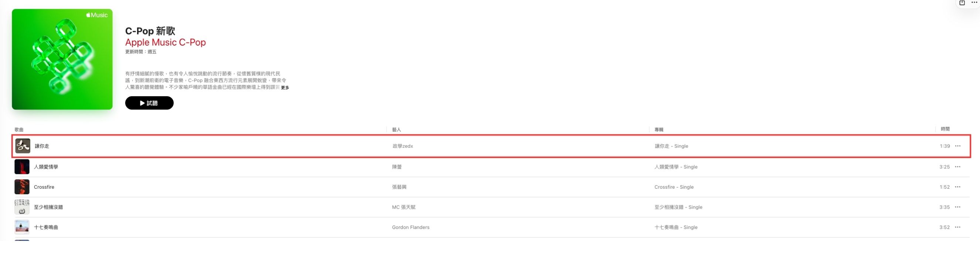Open artist 陳蕾 from the track list
The height and width of the screenshot is (259, 980).
pos(397,167)
